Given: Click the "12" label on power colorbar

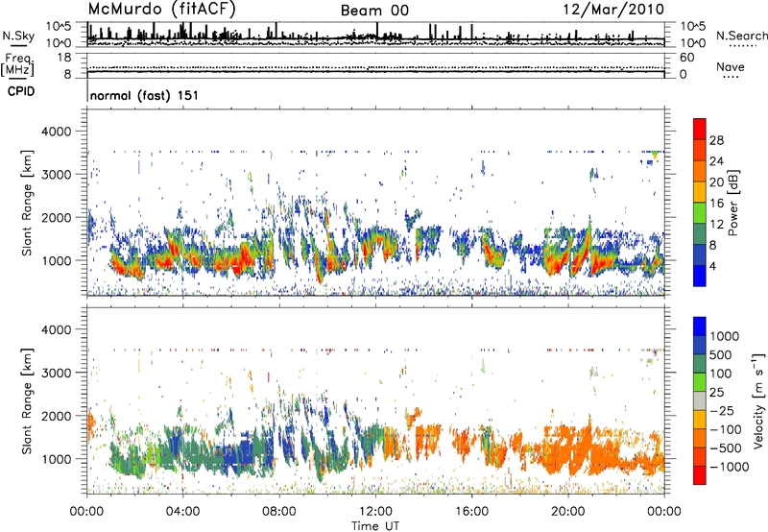Looking at the screenshot, I should tap(716, 225).
